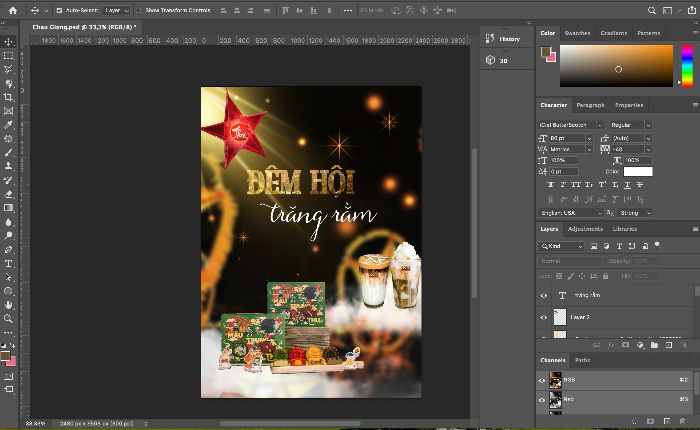Click foreground color swatch in Color panel
Image resolution: width=700 pixels, height=430 pixels.
tap(546, 52)
